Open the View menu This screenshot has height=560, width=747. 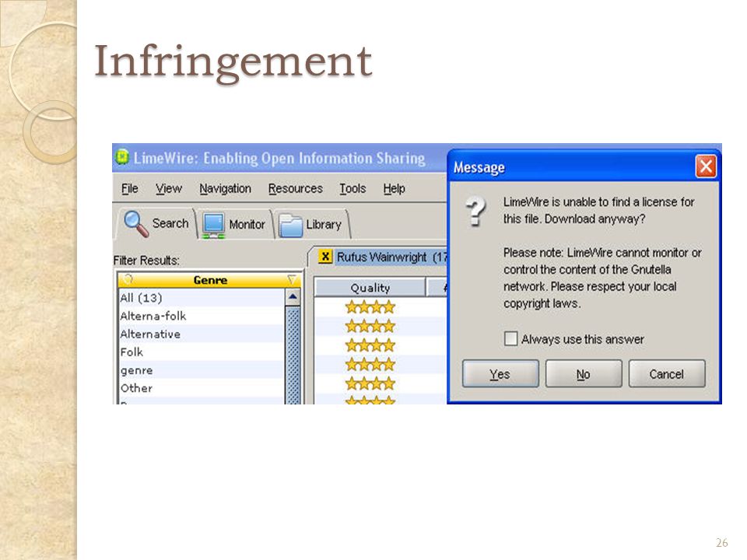169,188
